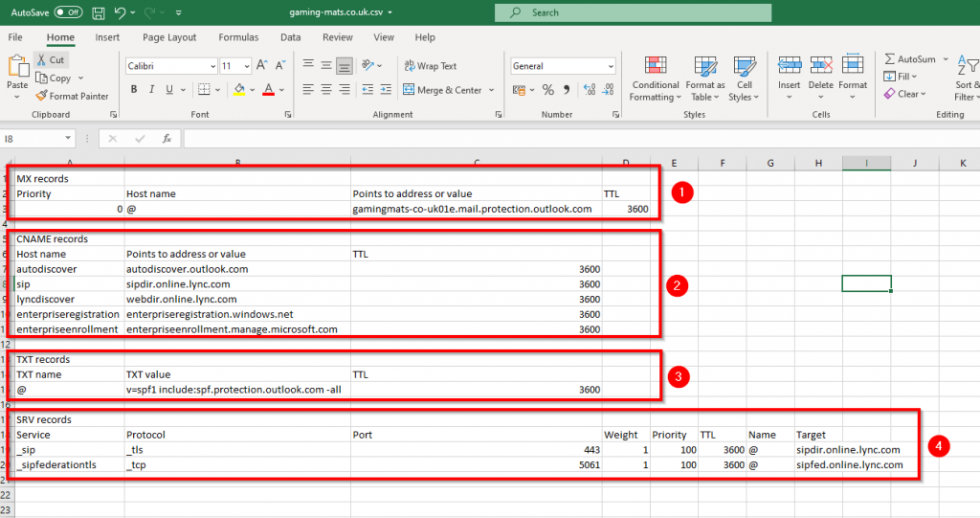The height and width of the screenshot is (518, 980).
Task: Click Align Left icon
Action: (x=308, y=89)
